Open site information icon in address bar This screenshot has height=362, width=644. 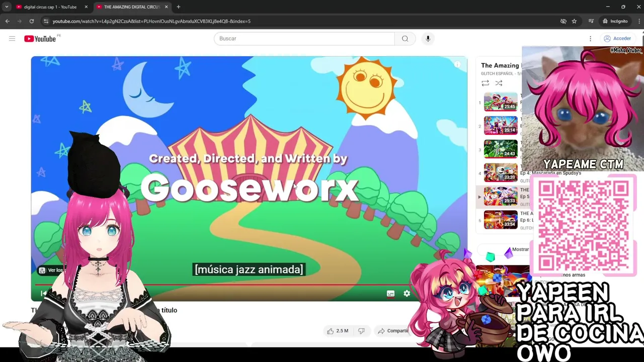point(46,21)
